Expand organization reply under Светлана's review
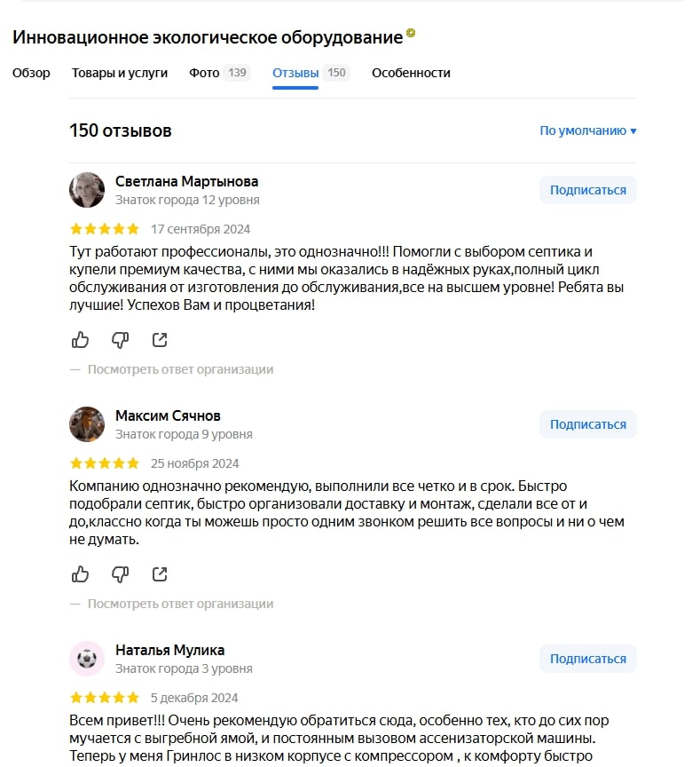This screenshot has height=767, width=700. click(180, 369)
